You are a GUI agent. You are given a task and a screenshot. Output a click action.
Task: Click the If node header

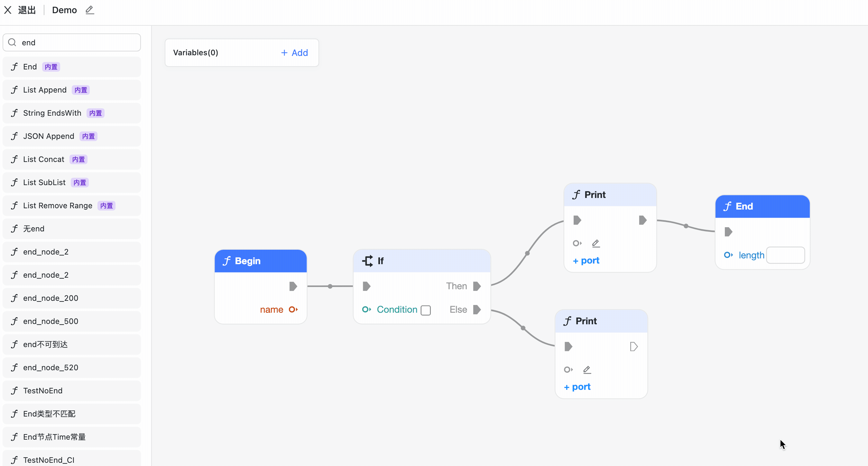pyautogui.click(x=422, y=261)
